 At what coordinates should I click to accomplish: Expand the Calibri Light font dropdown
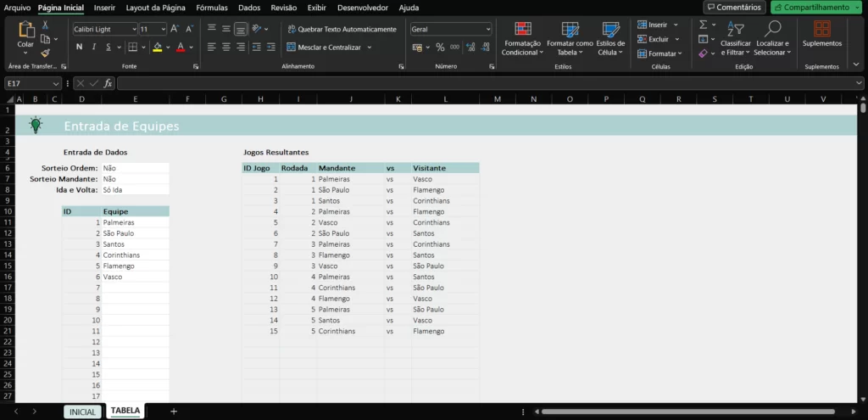[x=135, y=30]
